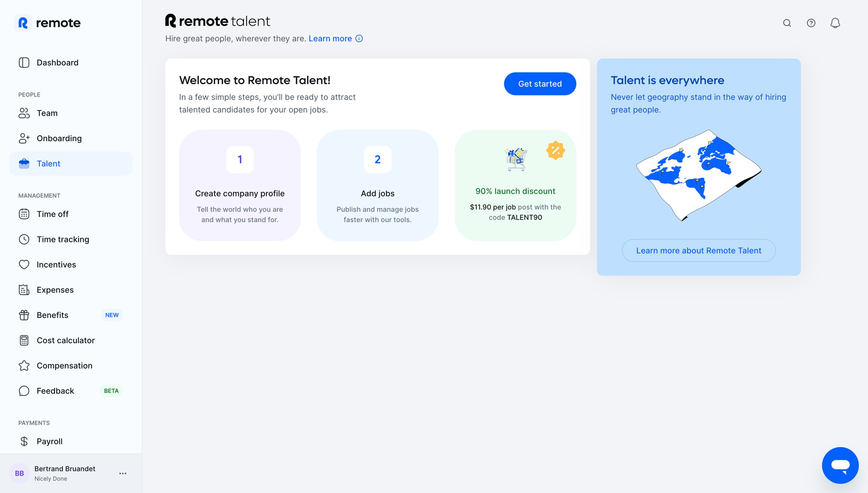Click the orange percent discount badge

click(x=556, y=150)
